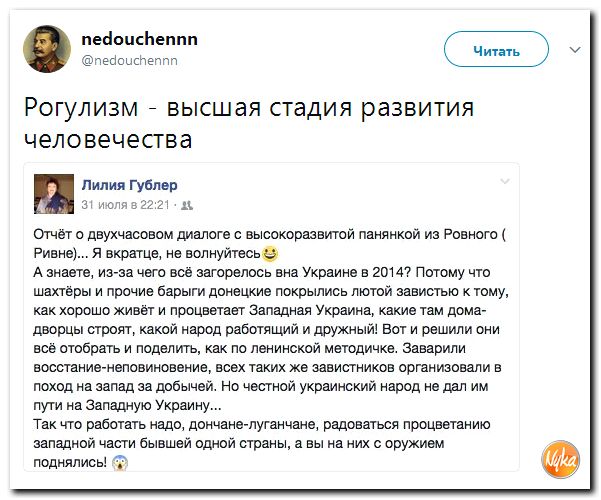Image resolution: width=601 pixels, height=500 pixels.
Task: Click the screaming emoji at post end
Action: click(x=121, y=463)
